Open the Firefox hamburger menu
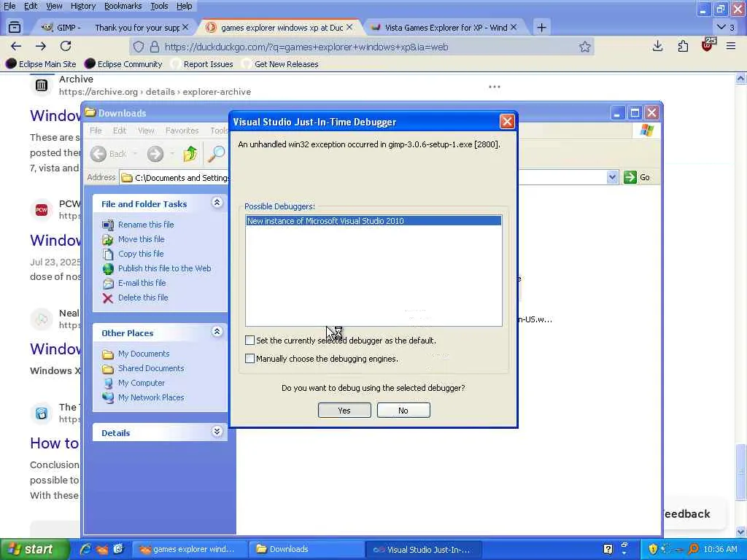 click(731, 46)
